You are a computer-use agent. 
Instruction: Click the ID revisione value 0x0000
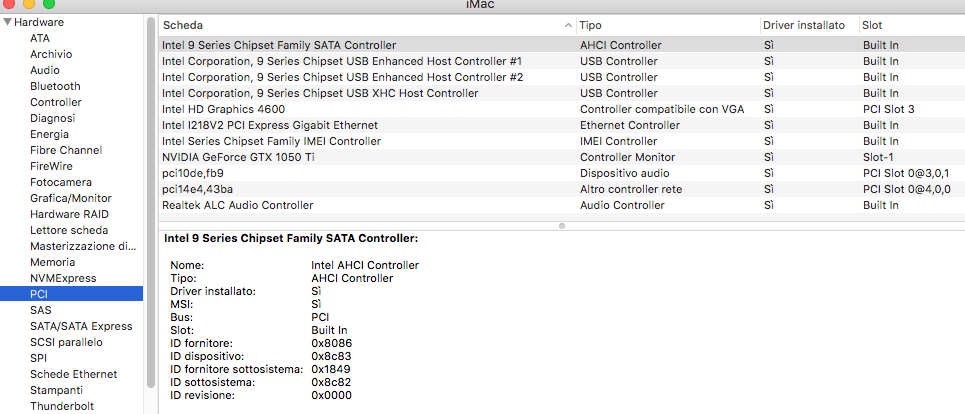(x=332, y=395)
